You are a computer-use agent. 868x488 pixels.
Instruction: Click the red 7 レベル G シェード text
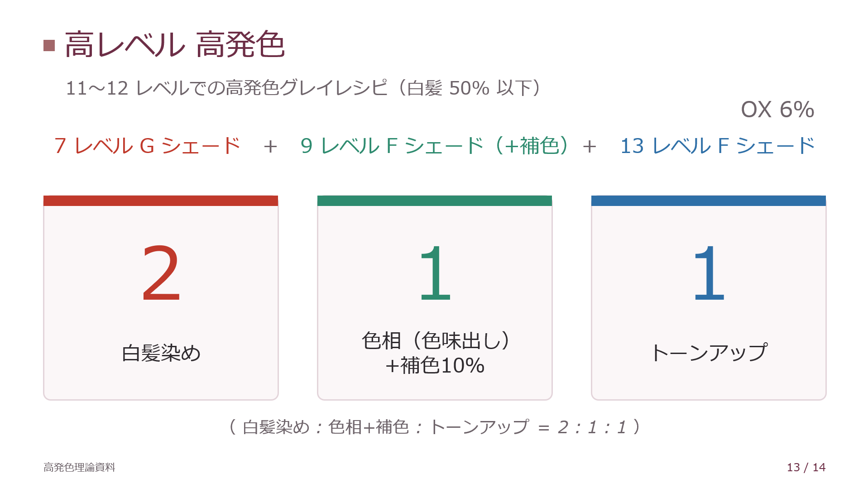tap(148, 146)
